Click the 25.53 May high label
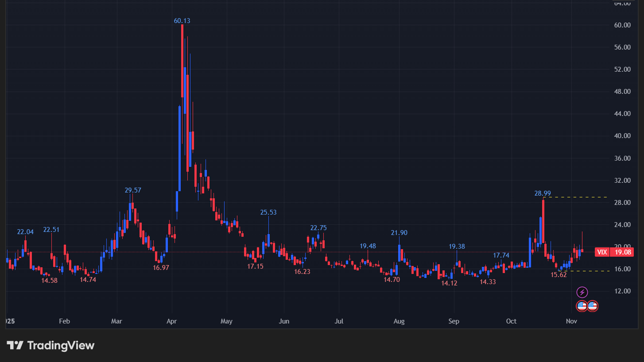Image resolution: width=644 pixels, height=362 pixels. pyautogui.click(x=268, y=212)
